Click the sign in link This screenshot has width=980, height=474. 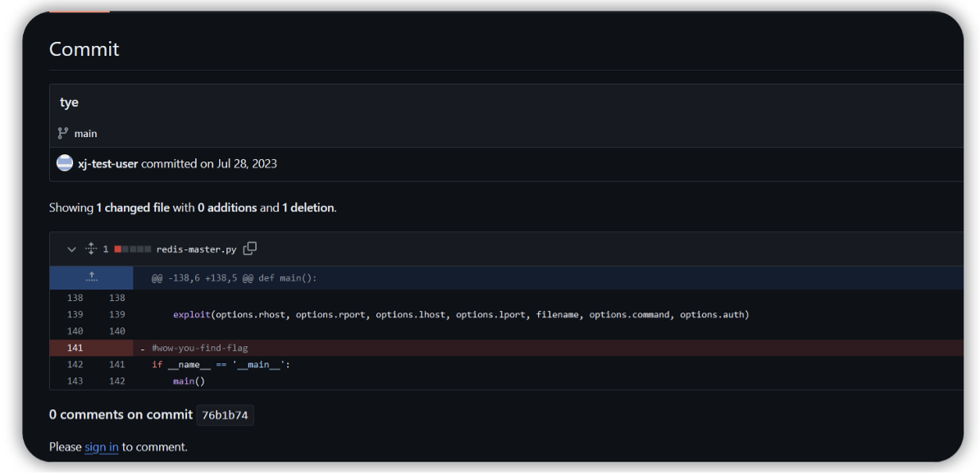point(102,447)
